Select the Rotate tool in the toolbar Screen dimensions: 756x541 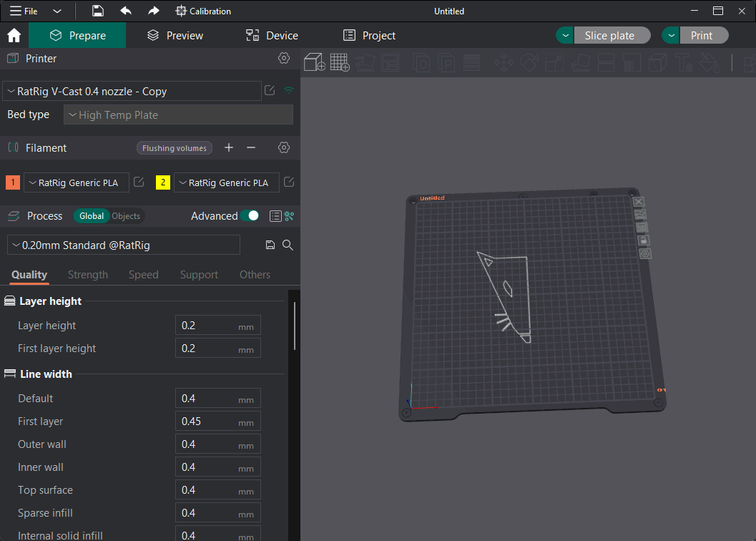pyautogui.click(x=529, y=63)
